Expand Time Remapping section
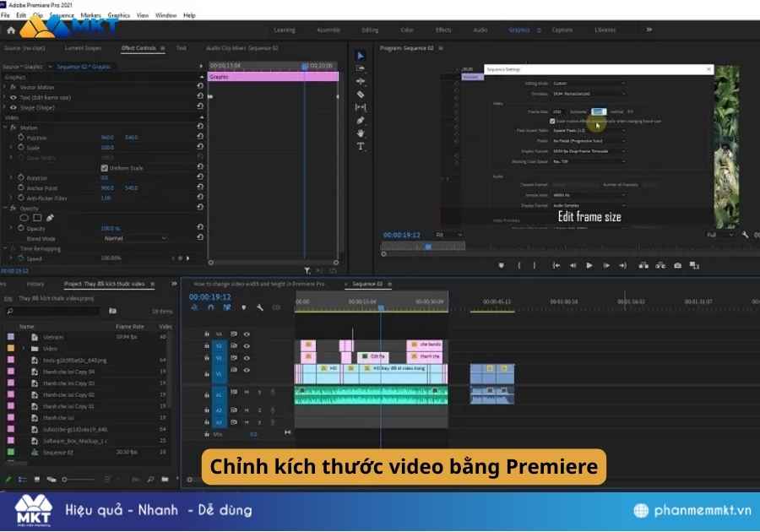 coord(5,248)
